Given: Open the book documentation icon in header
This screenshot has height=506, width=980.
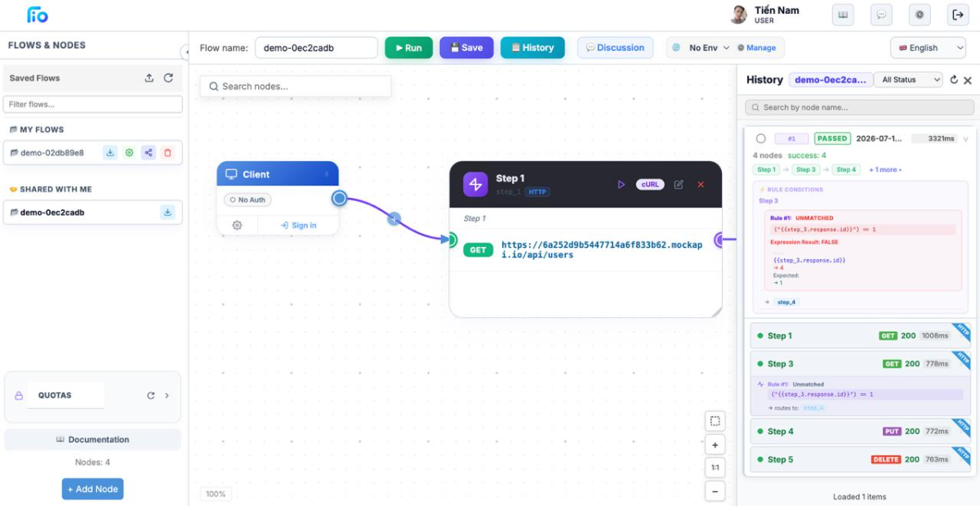Looking at the screenshot, I should click(843, 15).
